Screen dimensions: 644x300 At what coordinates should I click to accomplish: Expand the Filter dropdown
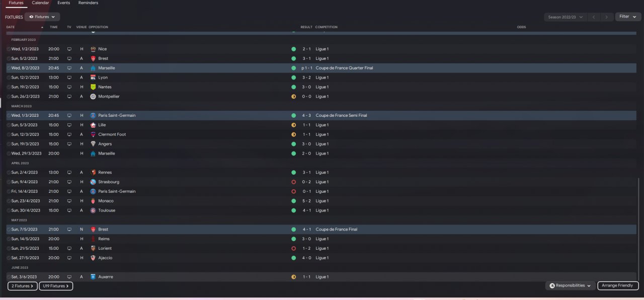click(628, 17)
